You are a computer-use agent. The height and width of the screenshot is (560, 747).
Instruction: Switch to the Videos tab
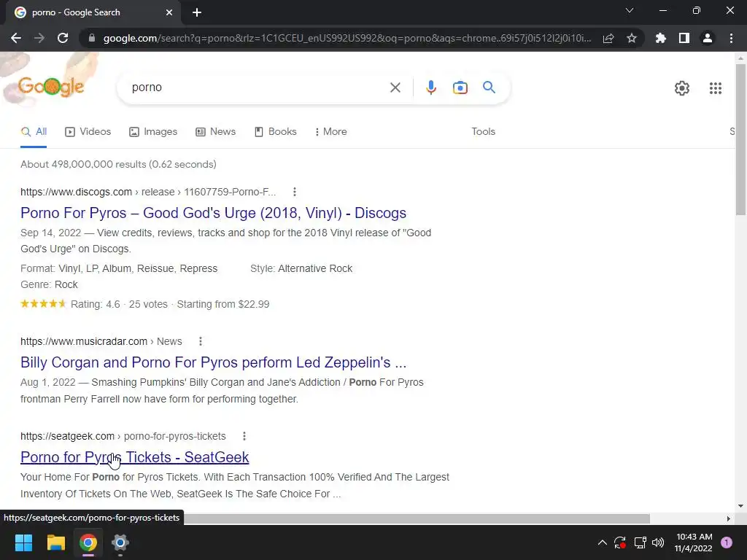(x=88, y=131)
